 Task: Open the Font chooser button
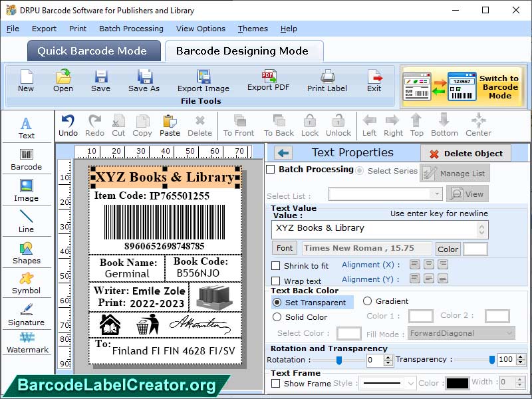tap(285, 248)
